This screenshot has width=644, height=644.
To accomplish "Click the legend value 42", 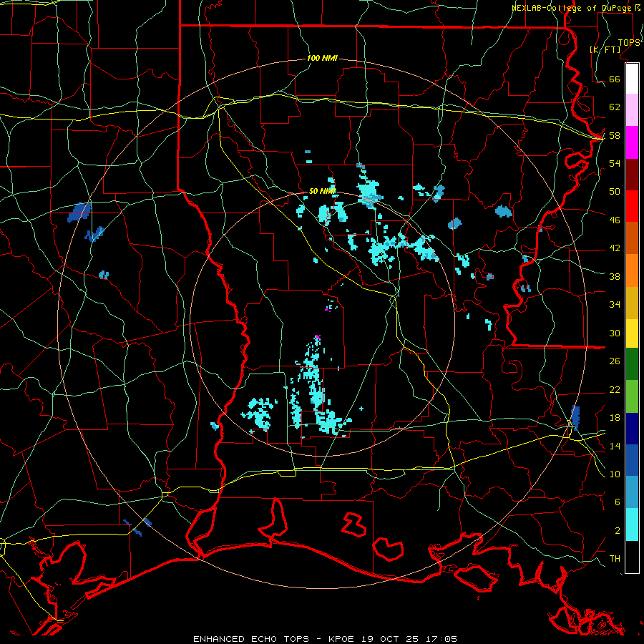I will pyautogui.click(x=615, y=248).
